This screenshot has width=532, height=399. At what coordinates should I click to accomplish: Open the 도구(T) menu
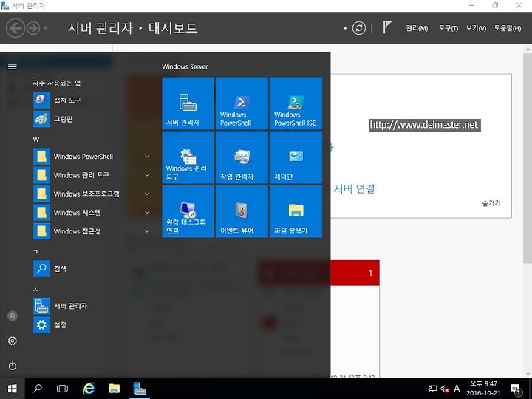click(x=449, y=29)
